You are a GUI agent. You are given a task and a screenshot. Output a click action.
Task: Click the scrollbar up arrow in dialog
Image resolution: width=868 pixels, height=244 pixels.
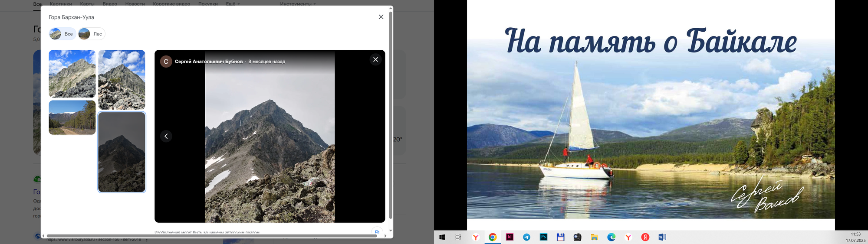point(391,8)
